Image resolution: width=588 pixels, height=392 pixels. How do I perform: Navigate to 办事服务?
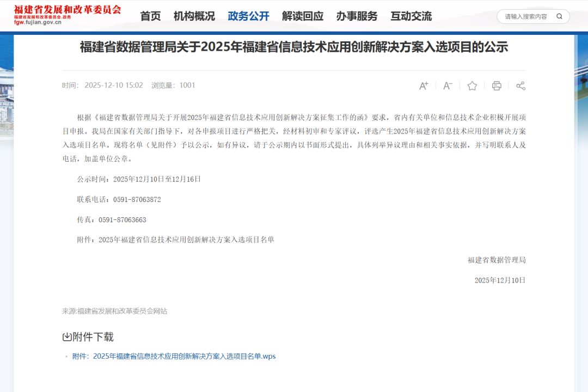point(357,16)
